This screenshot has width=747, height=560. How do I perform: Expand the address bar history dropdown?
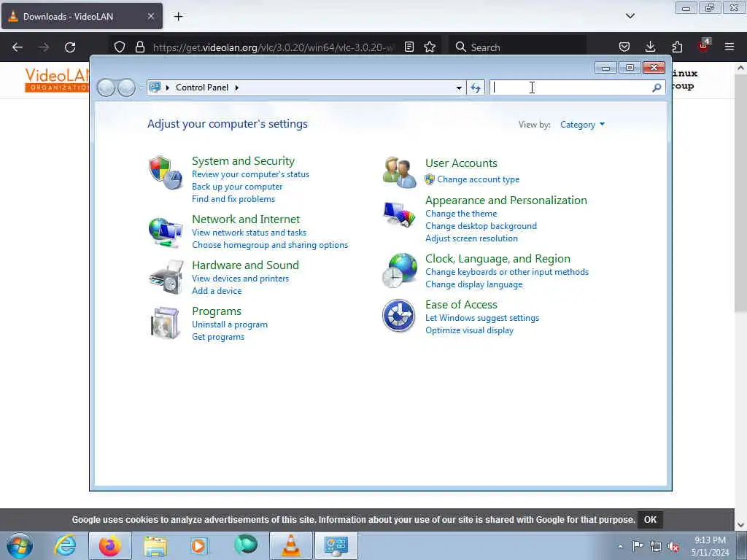[459, 87]
